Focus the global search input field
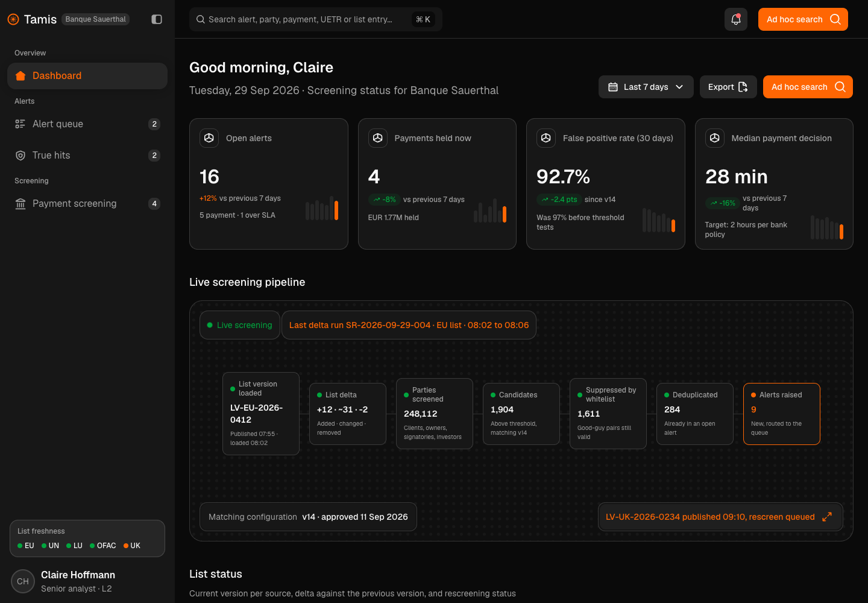 tap(316, 19)
